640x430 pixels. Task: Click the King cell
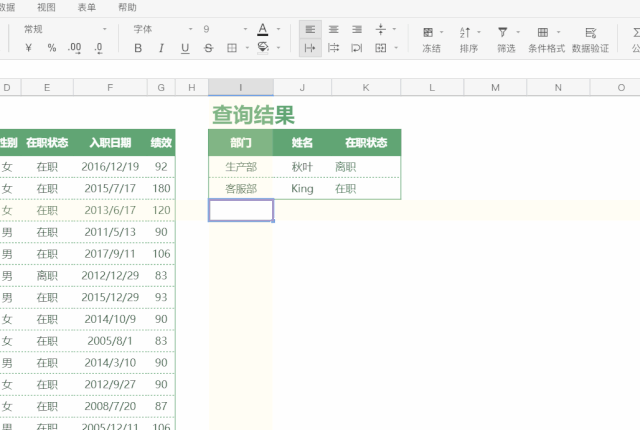point(302,188)
